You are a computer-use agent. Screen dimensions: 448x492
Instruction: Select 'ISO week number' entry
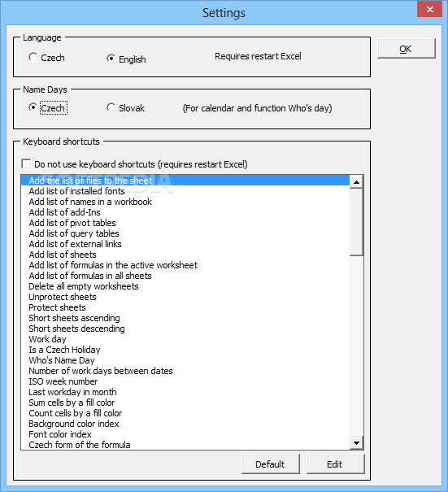[185, 381]
